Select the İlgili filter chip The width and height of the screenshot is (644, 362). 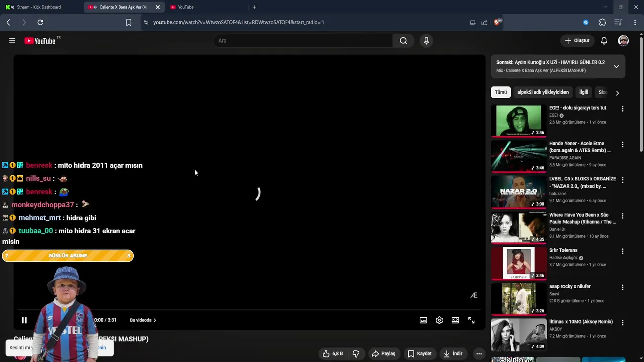pyautogui.click(x=584, y=92)
